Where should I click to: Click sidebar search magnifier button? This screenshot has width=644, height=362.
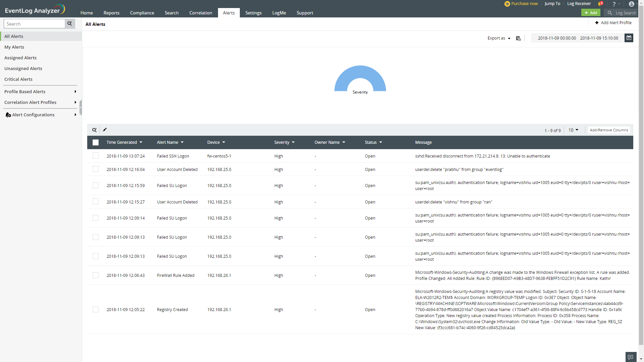pos(70,24)
